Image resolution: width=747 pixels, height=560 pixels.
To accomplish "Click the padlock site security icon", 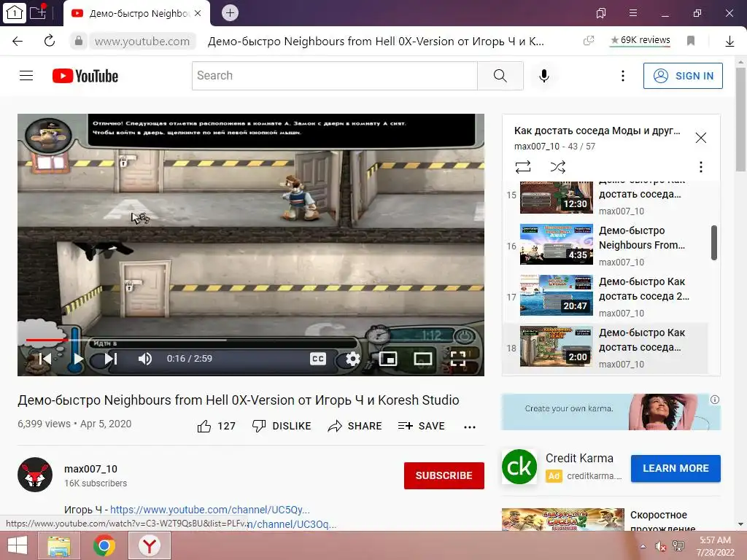I will click(79, 42).
